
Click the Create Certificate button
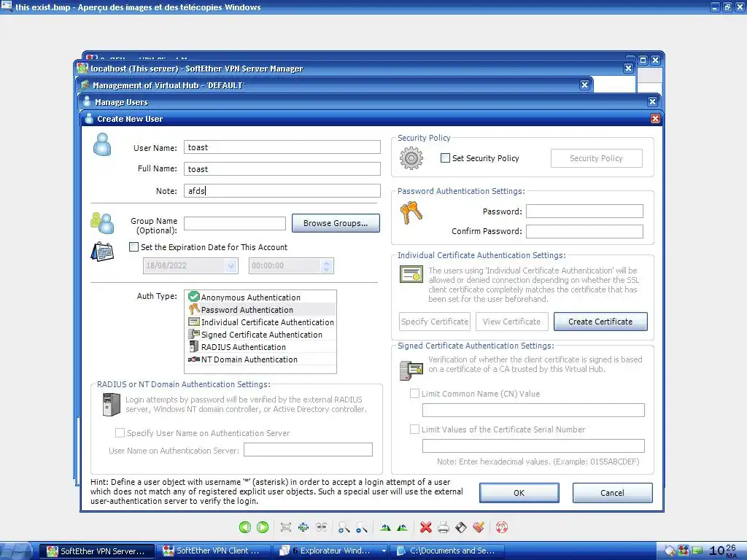point(600,322)
